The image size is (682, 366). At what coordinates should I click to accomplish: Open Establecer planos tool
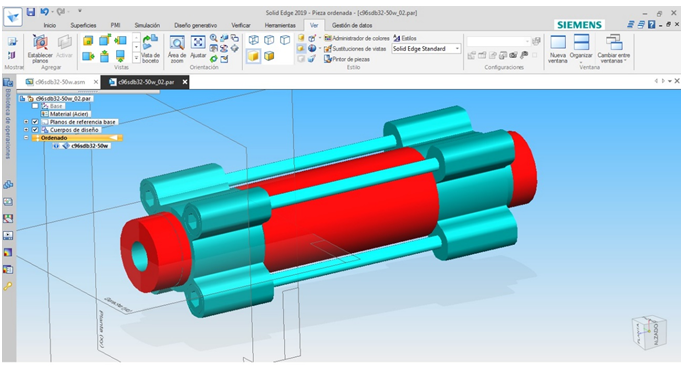click(40, 48)
